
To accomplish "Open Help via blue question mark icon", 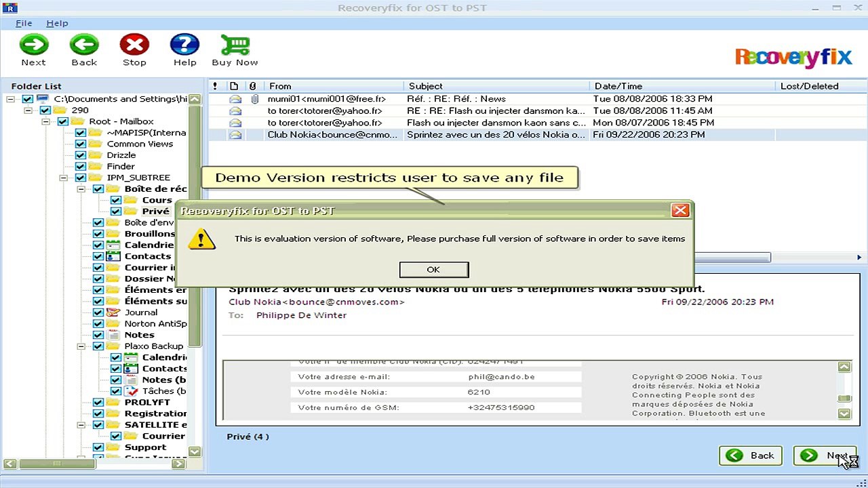I will [x=184, y=45].
